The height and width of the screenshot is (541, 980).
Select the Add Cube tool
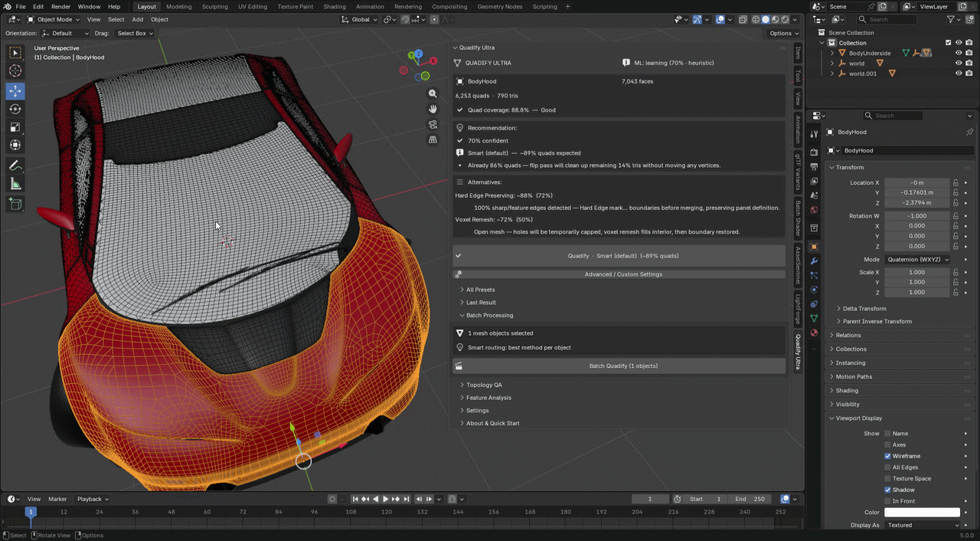[x=15, y=204]
